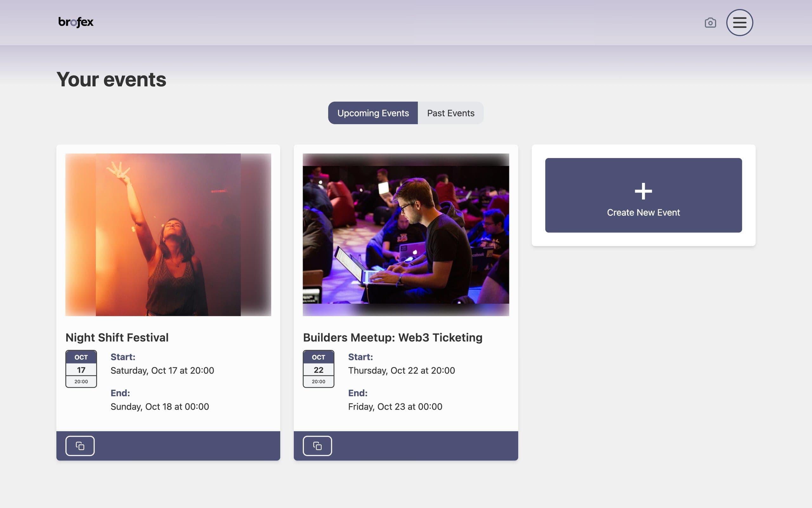Screen dimensions: 812x508
Task: Open the Builders Meetup event image
Action: click(406, 235)
